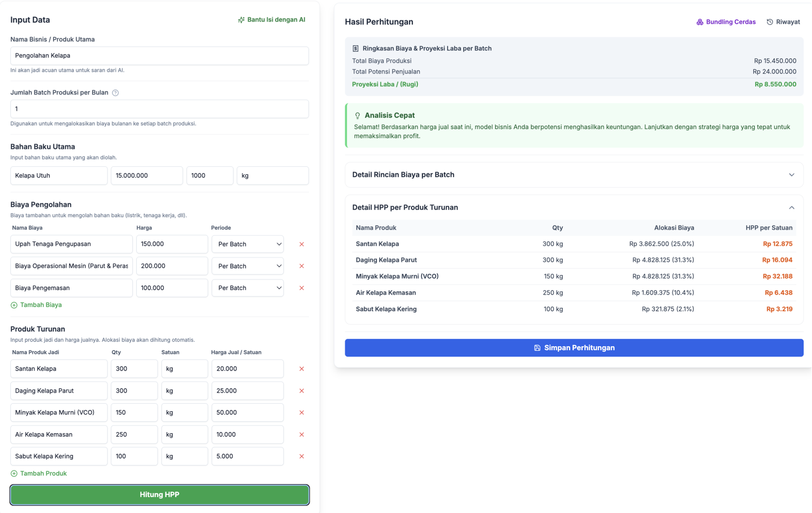Click Bantu Isi dengan AI
This screenshot has width=812, height=513.
pos(271,20)
